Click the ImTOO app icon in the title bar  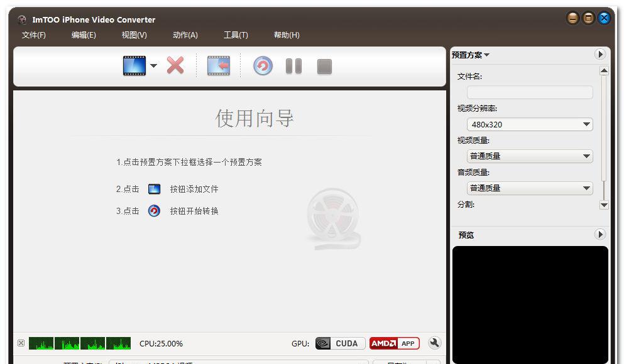[x=22, y=19]
